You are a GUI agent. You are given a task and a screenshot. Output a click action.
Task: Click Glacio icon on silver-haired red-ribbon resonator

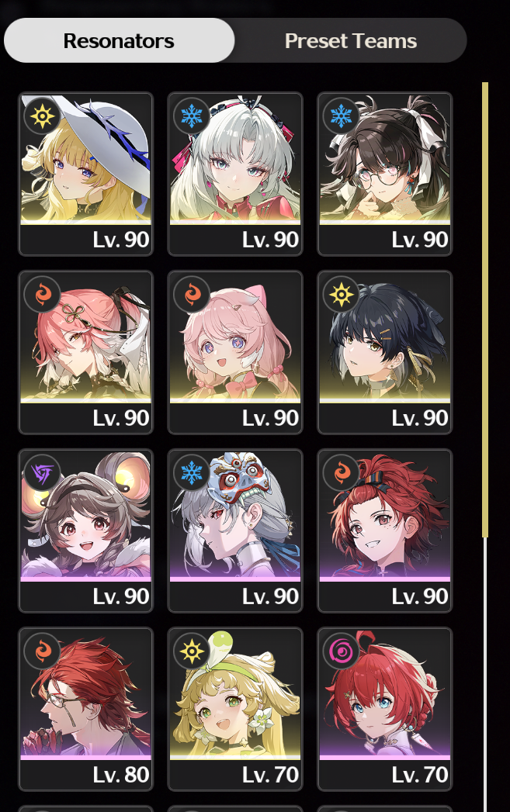pyautogui.click(x=191, y=116)
